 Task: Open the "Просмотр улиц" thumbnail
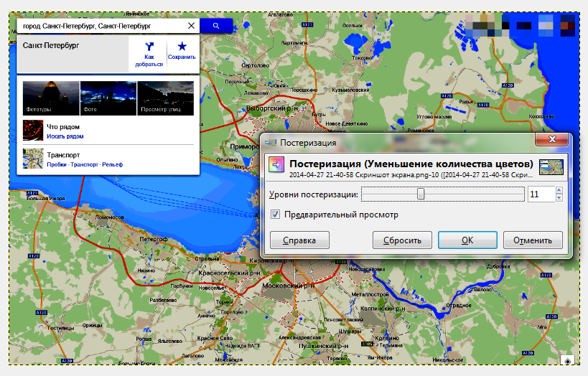[x=166, y=98]
